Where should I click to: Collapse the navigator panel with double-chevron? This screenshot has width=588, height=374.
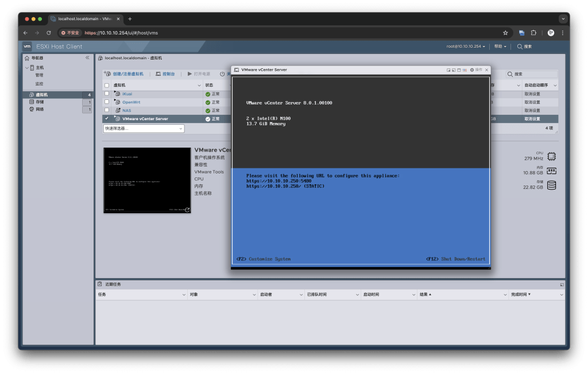tap(87, 58)
